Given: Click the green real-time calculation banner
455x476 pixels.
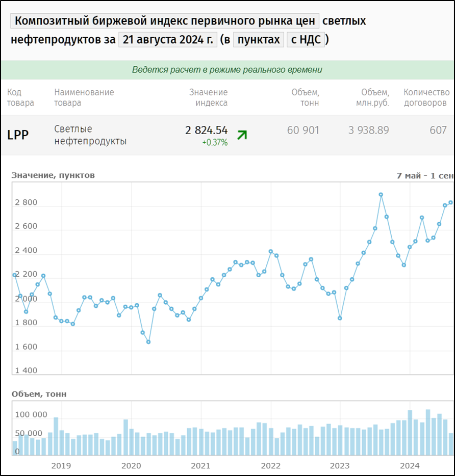Looking at the screenshot, I should pos(227,70).
